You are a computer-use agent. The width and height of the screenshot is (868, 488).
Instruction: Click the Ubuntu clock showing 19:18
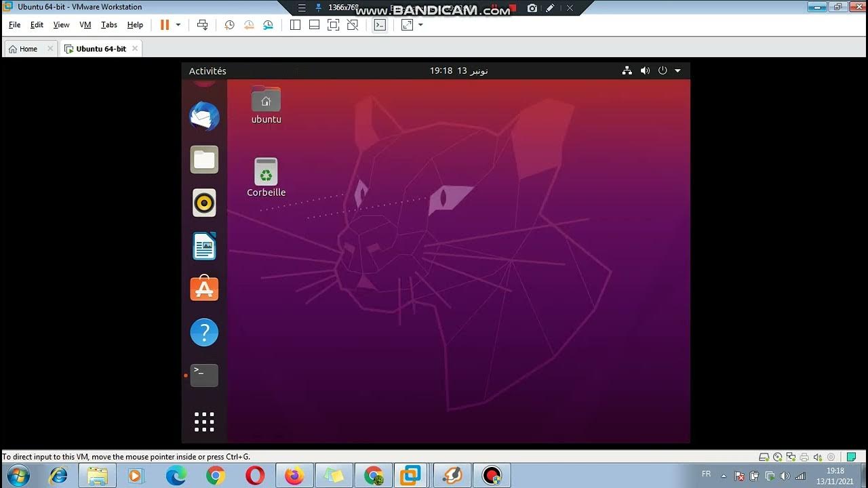pos(459,71)
